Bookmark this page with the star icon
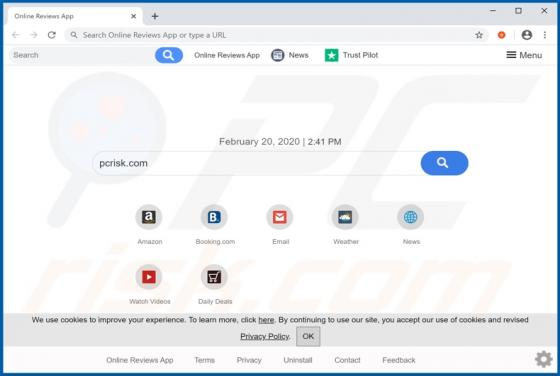 pos(479,35)
